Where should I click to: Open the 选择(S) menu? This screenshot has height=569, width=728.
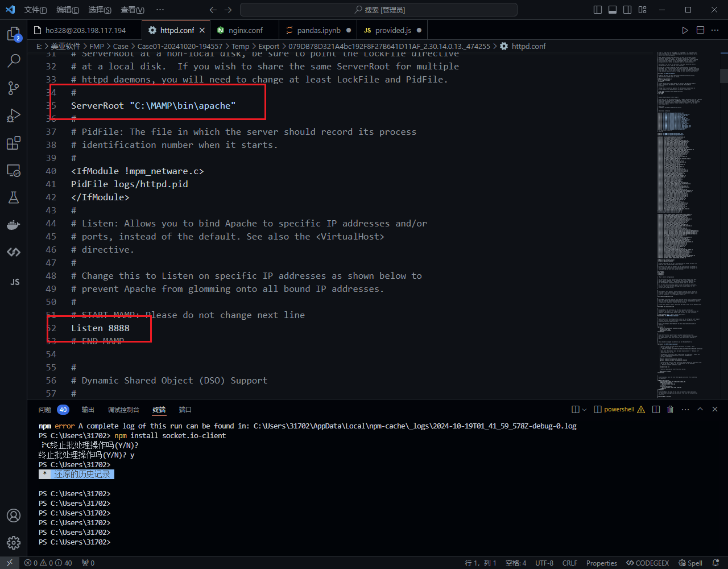100,10
